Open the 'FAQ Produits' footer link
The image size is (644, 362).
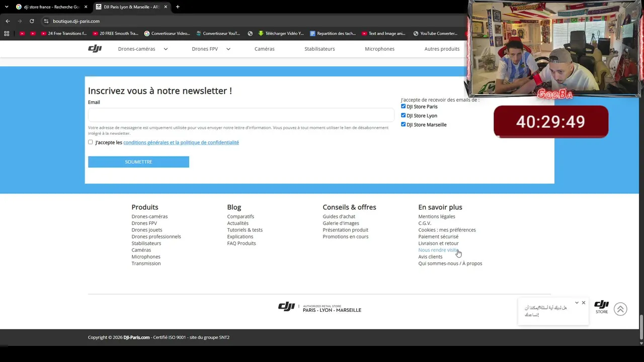242,243
